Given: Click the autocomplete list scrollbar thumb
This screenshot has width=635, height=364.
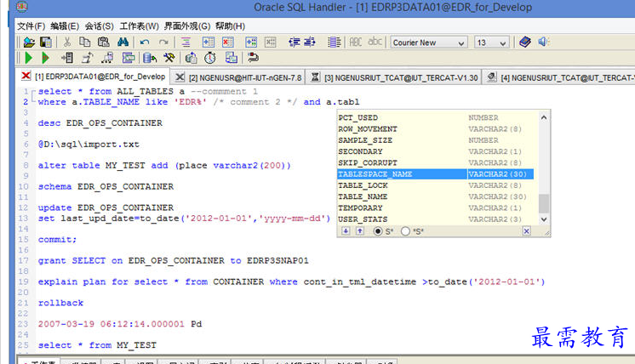Looking at the screenshot, I should pos(544,203).
